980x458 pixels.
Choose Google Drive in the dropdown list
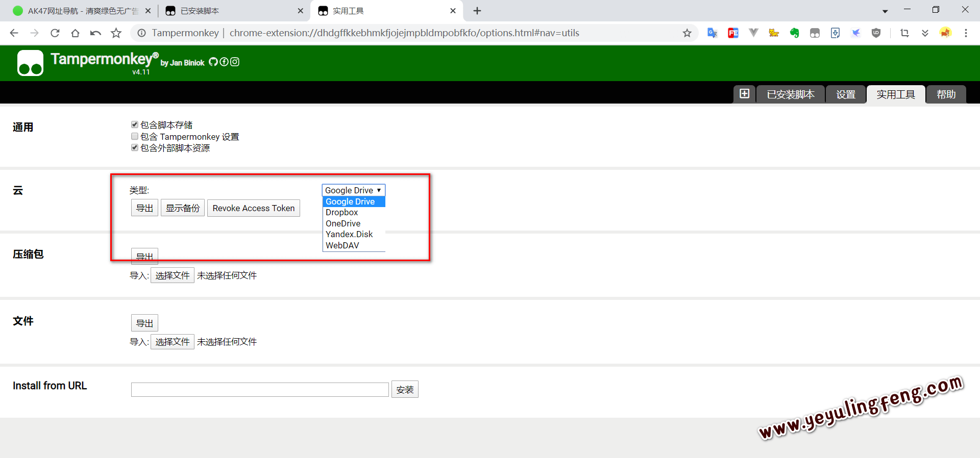pos(354,201)
